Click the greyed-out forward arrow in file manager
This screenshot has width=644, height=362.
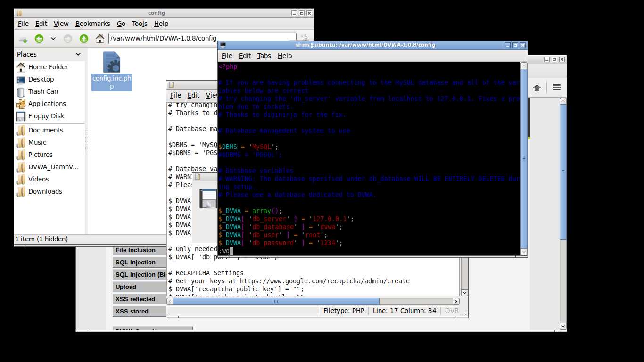(x=68, y=39)
